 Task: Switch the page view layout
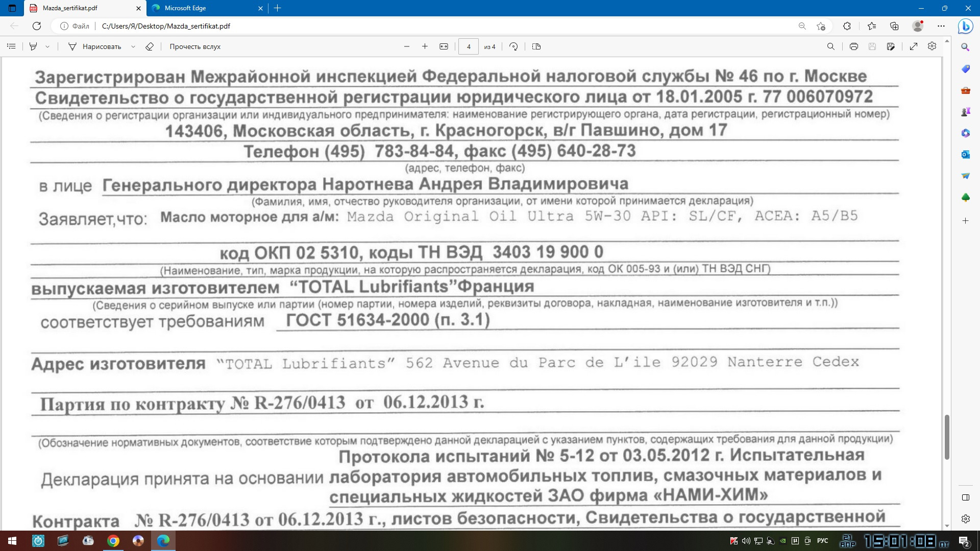coord(536,46)
